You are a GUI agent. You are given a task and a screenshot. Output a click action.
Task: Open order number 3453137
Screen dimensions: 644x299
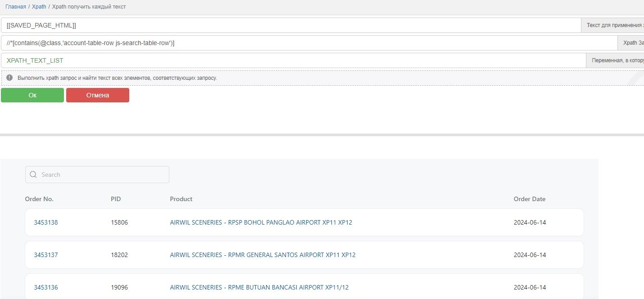(x=46, y=255)
